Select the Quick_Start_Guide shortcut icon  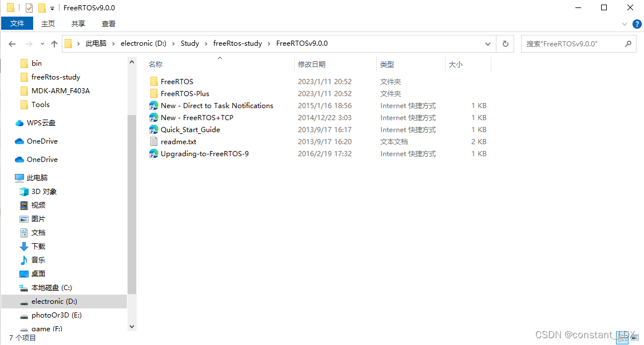[x=154, y=129]
